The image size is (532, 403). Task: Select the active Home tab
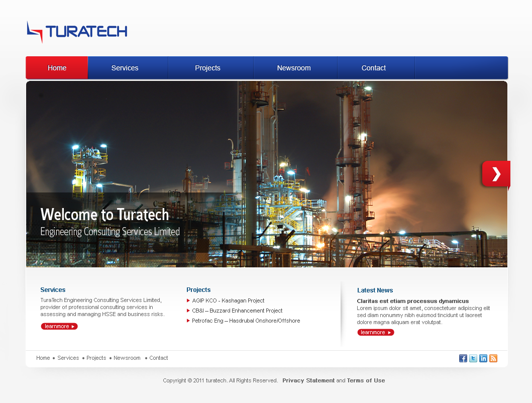pos(57,67)
